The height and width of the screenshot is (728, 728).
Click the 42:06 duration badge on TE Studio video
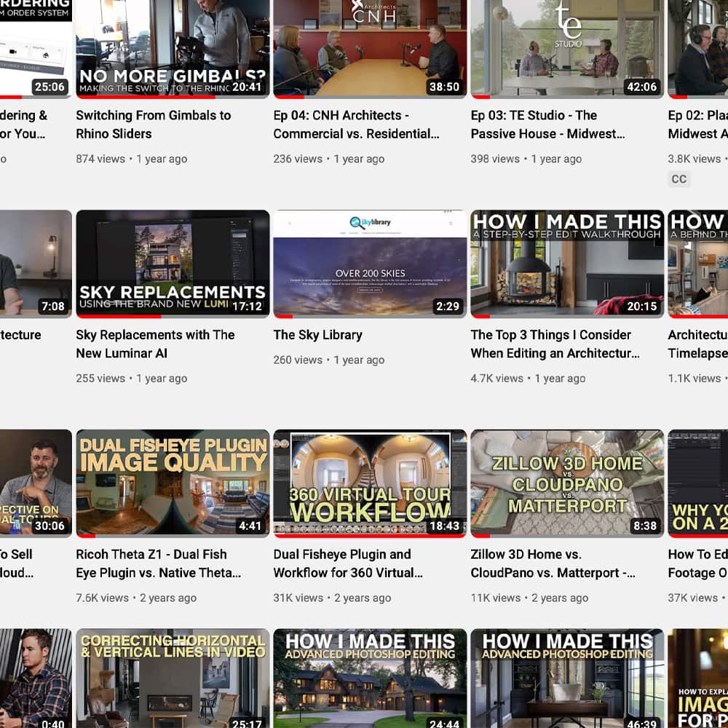641,87
